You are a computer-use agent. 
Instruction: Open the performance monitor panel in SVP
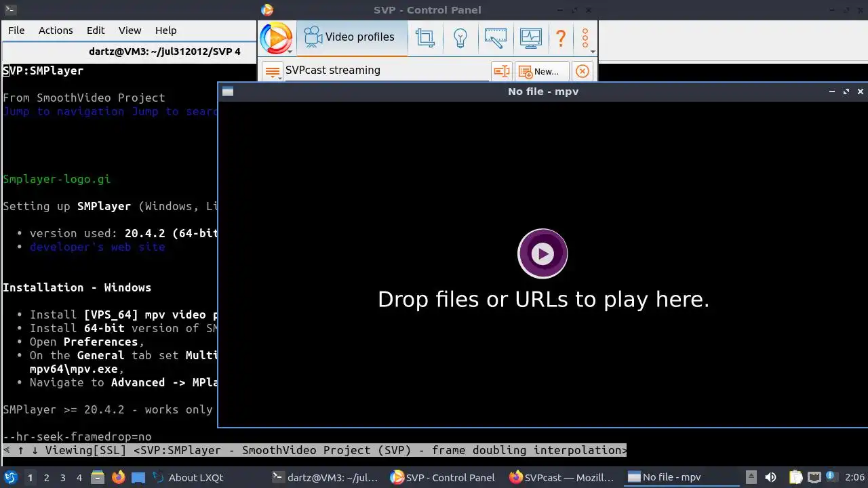(531, 37)
